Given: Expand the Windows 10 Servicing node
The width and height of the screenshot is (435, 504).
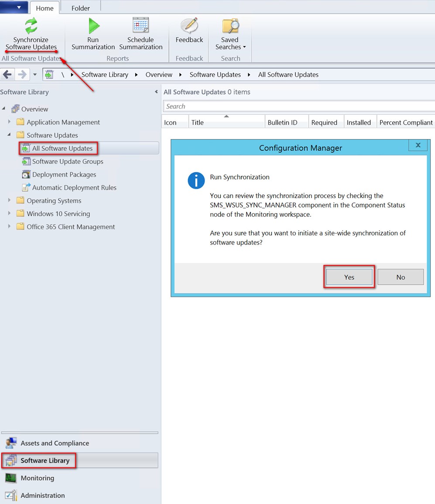Looking at the screenshot, I should click(9, 213).
